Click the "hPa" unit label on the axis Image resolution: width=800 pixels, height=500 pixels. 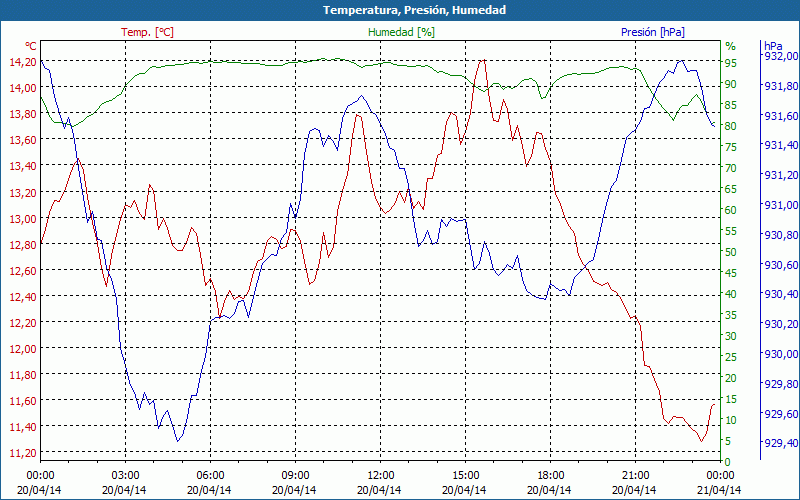[x=773, y=46]
